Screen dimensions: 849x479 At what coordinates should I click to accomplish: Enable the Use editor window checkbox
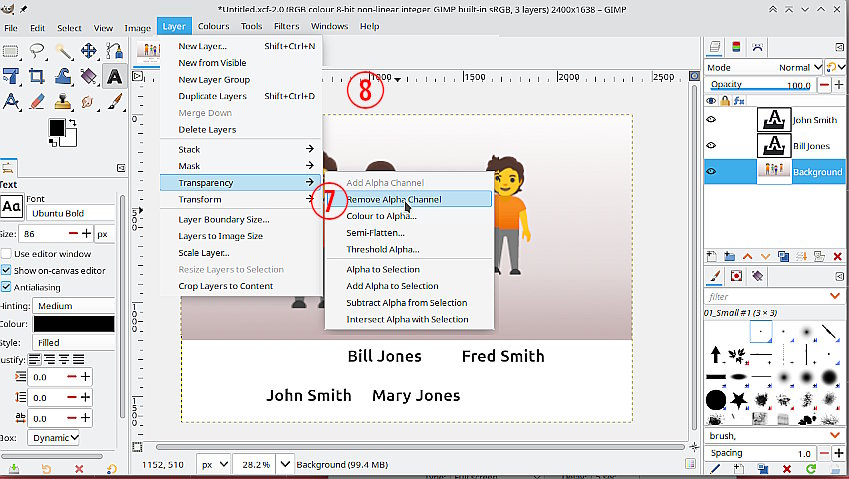(x=7, y=254)
